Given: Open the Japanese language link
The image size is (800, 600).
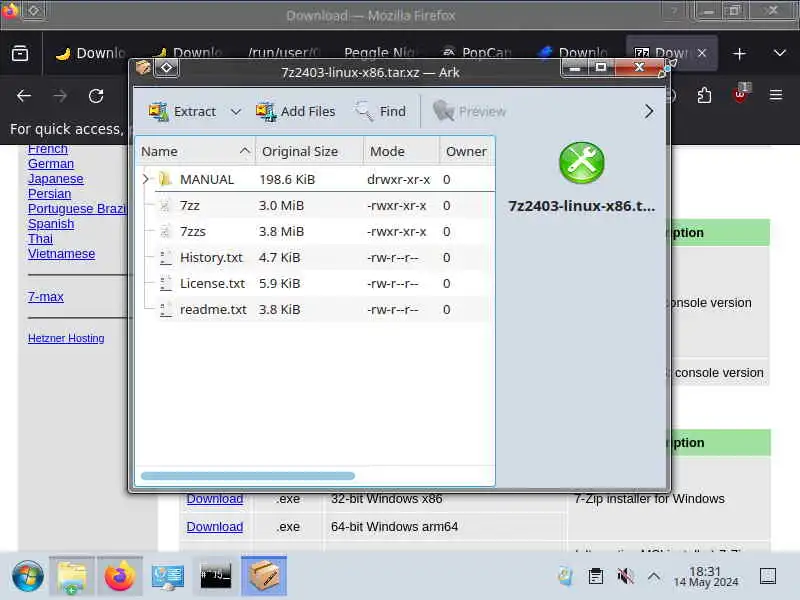Looking at the screenshot, I should pyautogui.click(x=56, y=179).
